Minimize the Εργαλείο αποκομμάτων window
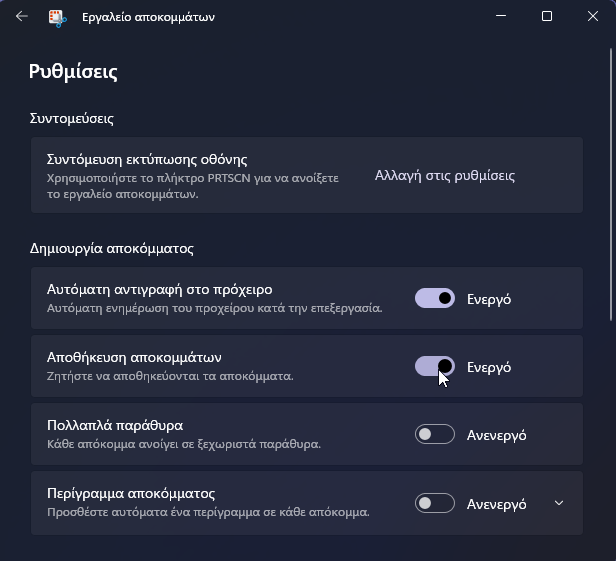Viewport: 616px width, 561px height. click(501, 16)
